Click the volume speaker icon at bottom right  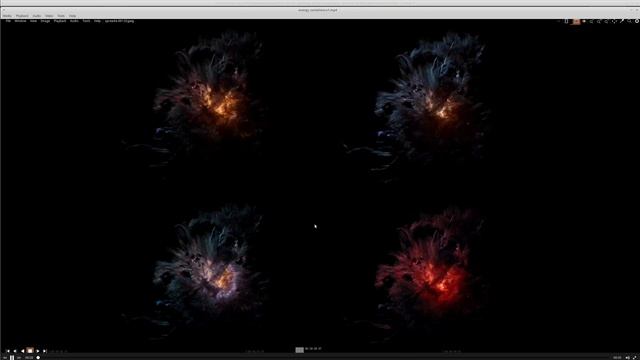point(627,358)
